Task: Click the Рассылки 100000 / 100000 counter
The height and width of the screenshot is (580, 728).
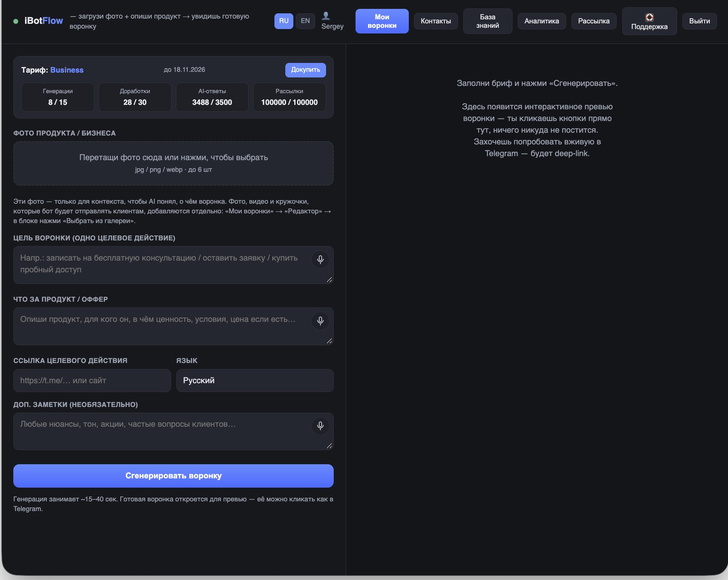Action: tap(289, 97)
